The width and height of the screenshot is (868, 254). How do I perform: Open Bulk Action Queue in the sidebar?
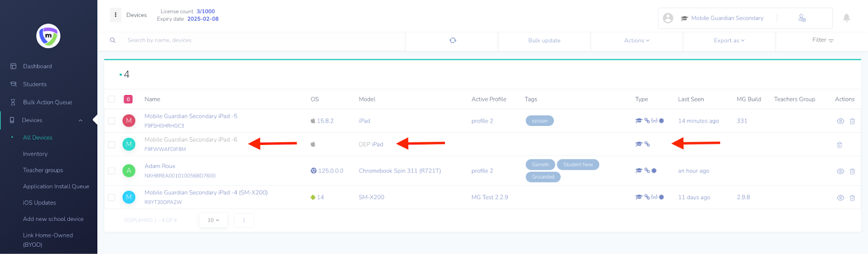pyautogui.click(x=47, y=102)
